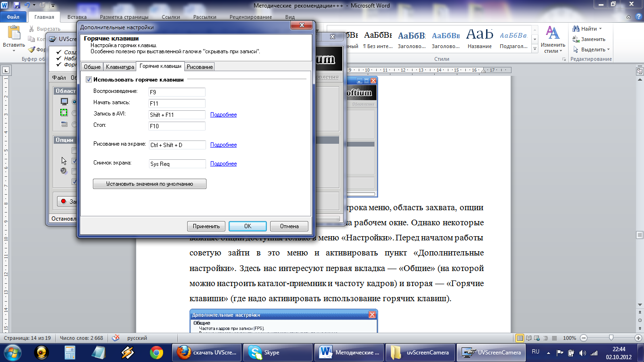Open the Вставка ribbon tab
Screen dimensions: 644x362
point(77,17)
